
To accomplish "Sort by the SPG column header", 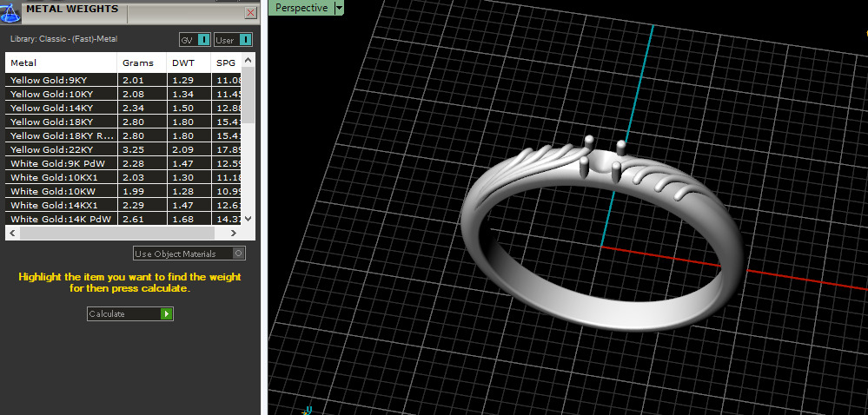I will coord(227,63).
